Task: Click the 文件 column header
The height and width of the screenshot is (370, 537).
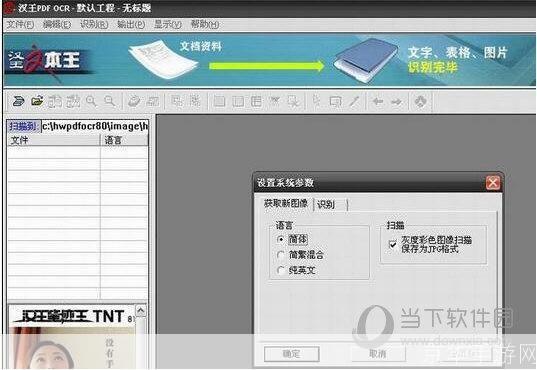Action: 53,140
